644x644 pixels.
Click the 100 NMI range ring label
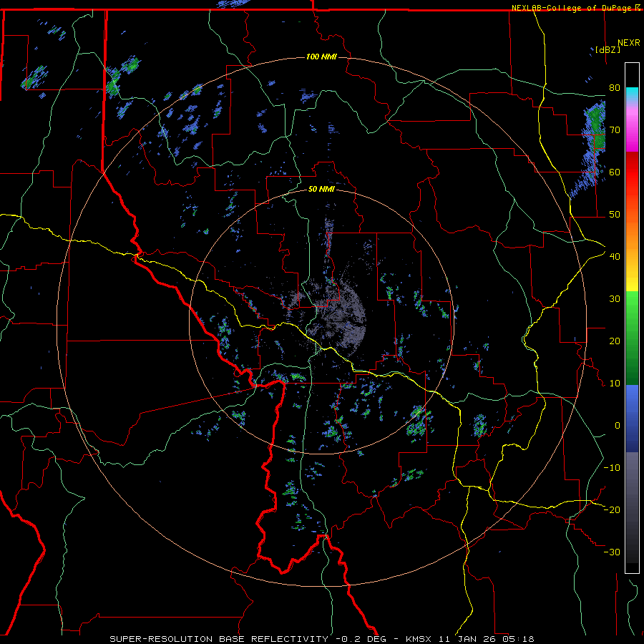[321, 57]
